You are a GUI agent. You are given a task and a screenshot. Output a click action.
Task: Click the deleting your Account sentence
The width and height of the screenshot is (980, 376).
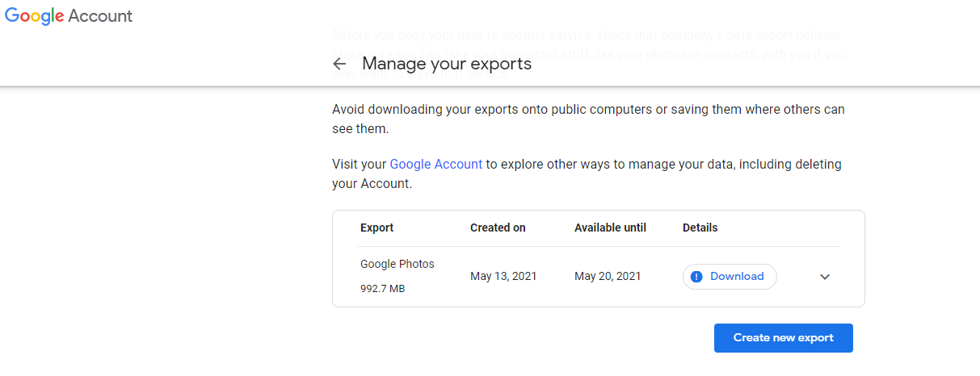587,173
